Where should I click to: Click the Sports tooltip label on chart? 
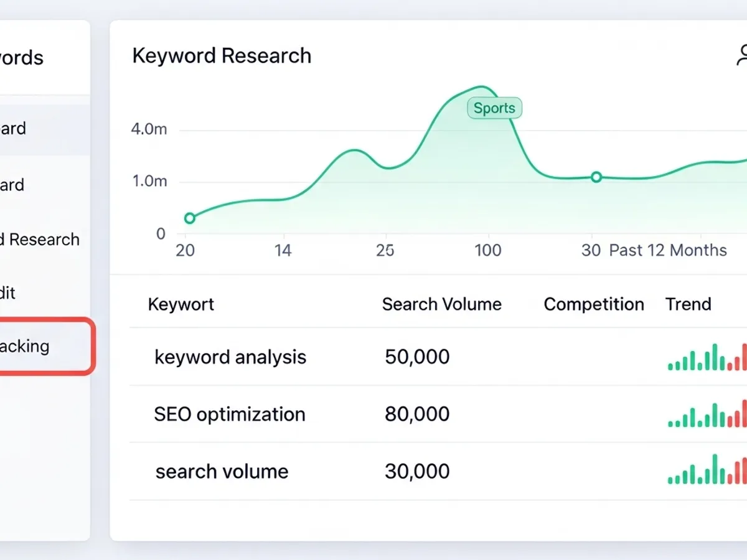point(494,108)
